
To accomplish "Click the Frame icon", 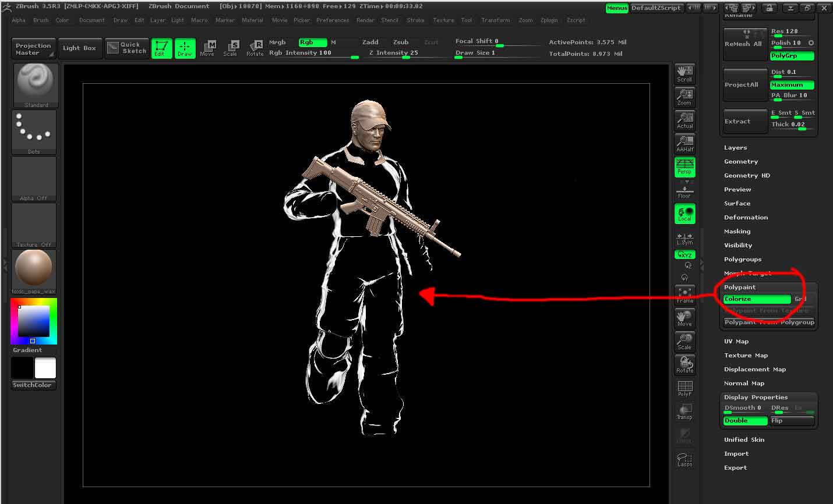I will [685, 295].
